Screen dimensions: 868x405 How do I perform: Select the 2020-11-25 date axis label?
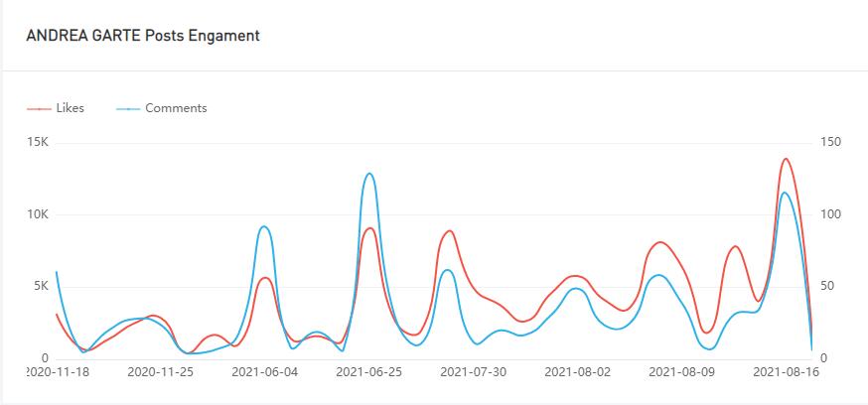tap(160, 373)
